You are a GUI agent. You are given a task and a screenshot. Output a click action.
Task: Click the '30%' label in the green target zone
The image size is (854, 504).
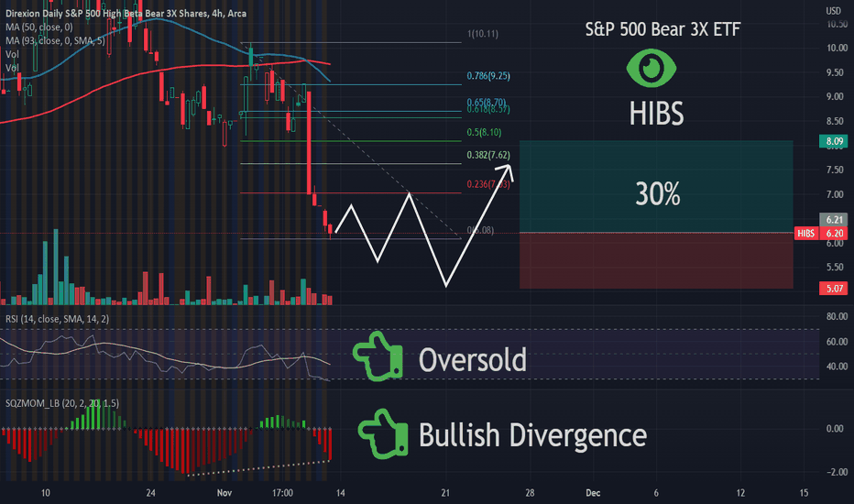coord(657,194)
